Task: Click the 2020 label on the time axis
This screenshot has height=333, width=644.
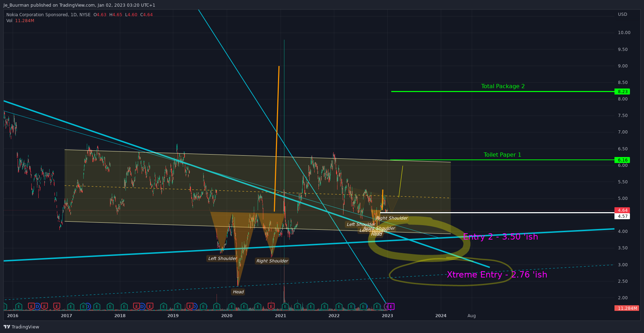Action: 227,316
